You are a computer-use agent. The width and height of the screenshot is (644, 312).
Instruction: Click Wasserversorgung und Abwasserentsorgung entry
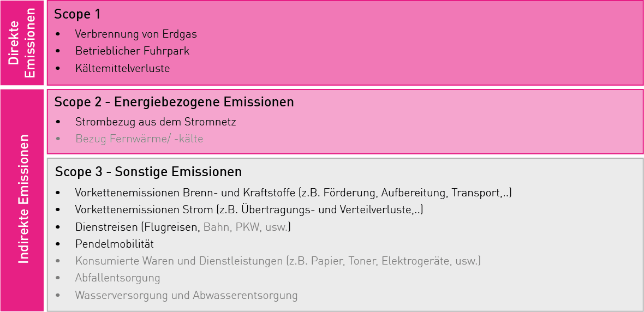click(x=186, y=296)
